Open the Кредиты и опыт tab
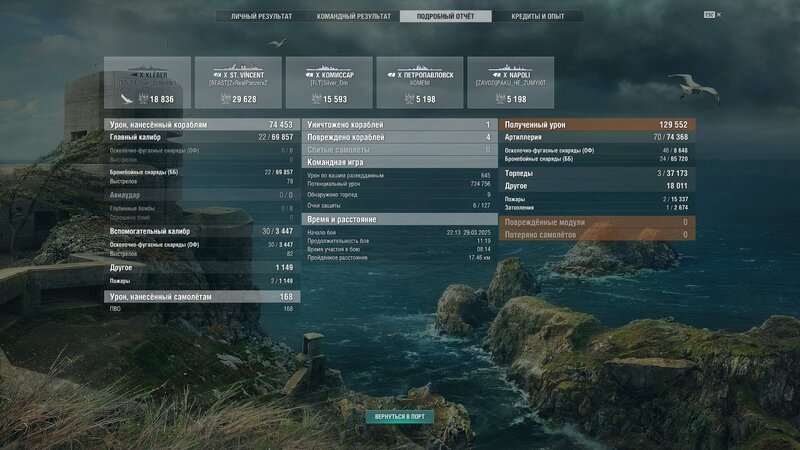The width and height of the screenshot is (800, 450). point(538,16)
